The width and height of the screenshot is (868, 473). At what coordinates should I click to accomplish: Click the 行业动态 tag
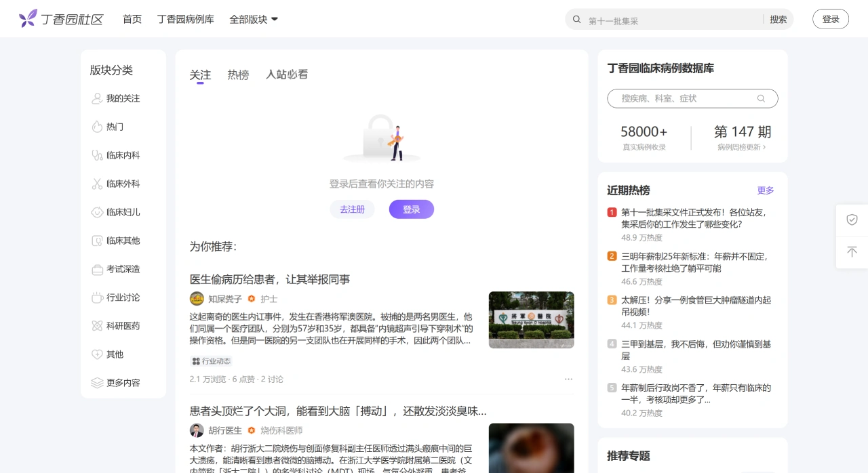click(212, 361)
